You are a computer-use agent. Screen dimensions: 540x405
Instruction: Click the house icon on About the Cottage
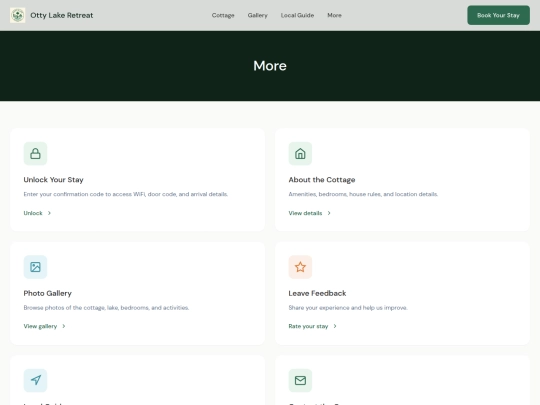(x=300, y=154)
